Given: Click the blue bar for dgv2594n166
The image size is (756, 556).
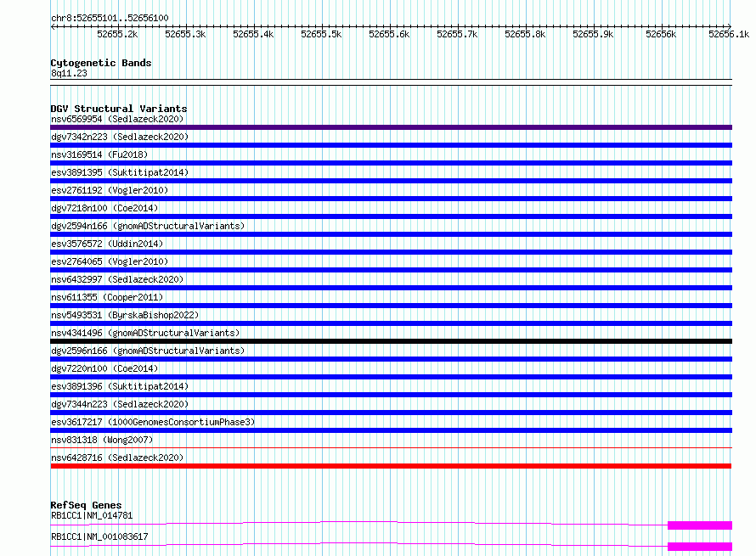Looking at the screenshot, I should click(x=391, y=234).
